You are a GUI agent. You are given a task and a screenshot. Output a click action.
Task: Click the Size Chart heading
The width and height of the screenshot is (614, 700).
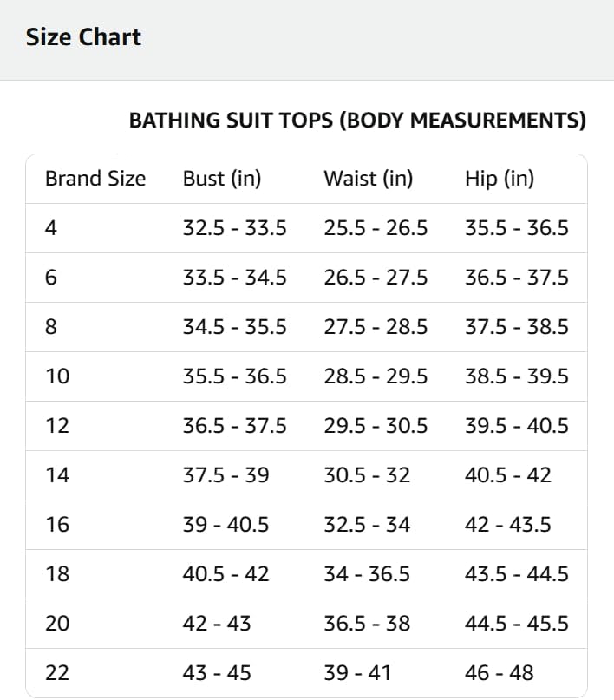tap(83, 37)
